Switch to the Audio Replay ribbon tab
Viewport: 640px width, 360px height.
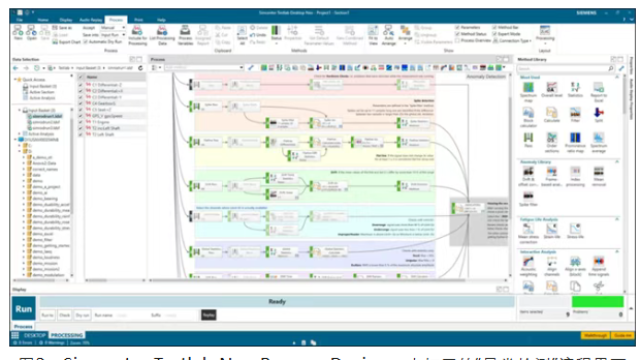(x=91, y=20)
